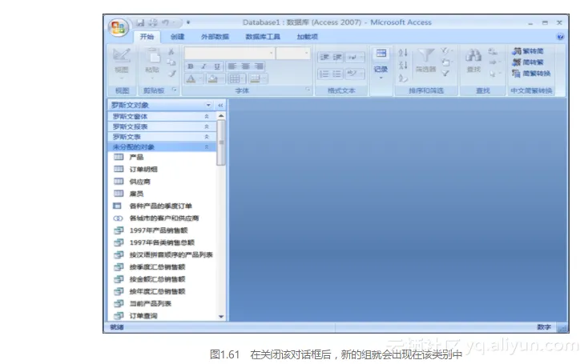Switch to the 外部数据 tab
The image size is (588, 364).
click(x=215, y=37)
